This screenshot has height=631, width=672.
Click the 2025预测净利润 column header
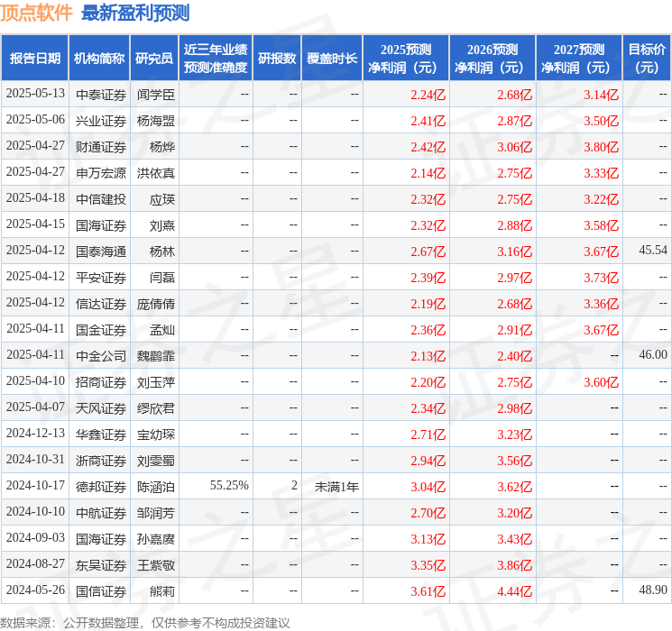click(x=406, y=58)
